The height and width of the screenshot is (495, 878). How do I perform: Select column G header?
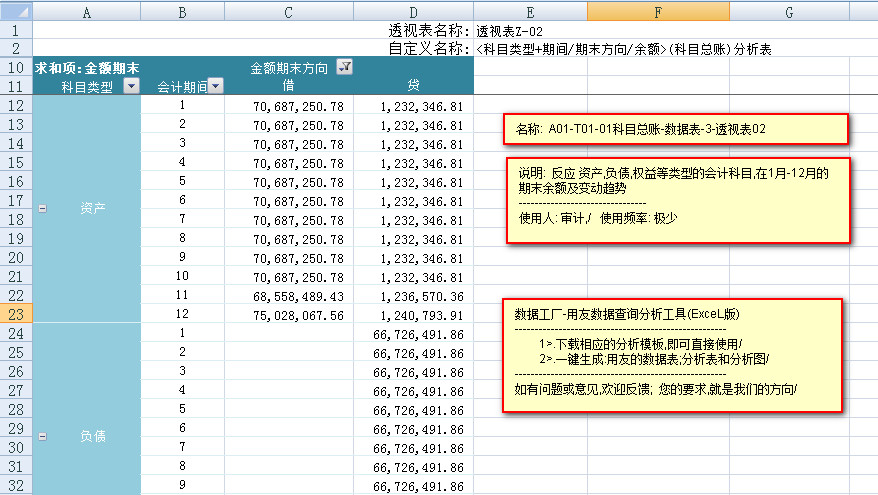[x=789, y=11]
